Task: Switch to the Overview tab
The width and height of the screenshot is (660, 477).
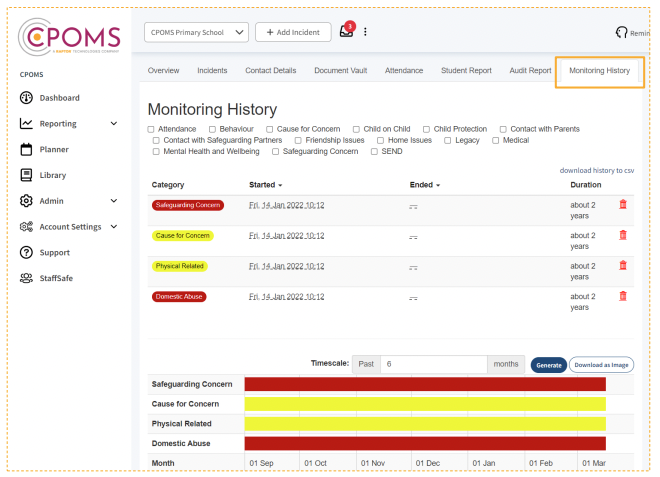Action: click(x=163, y=70)
